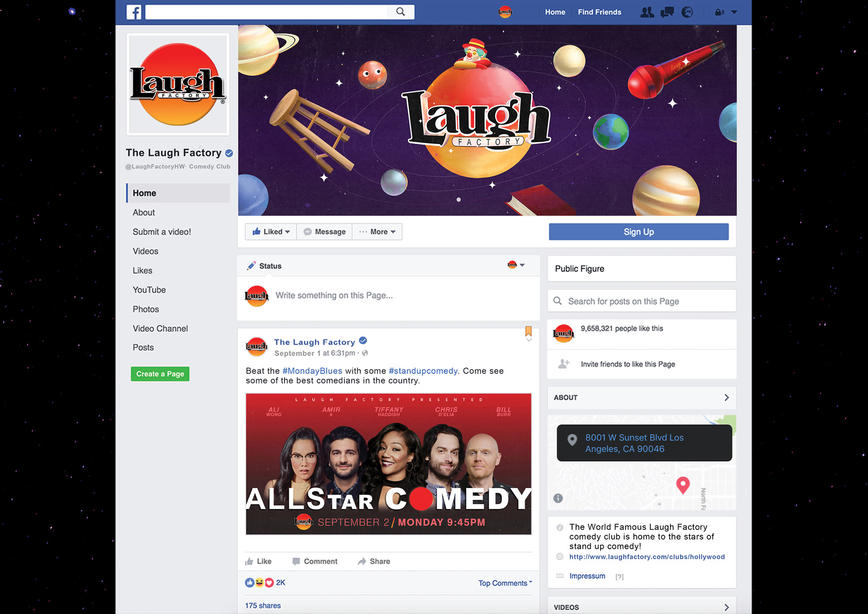The height and width of the screenshot is (614, 868).
Task: Open the notifications globe icon
Action: [687, 12]
